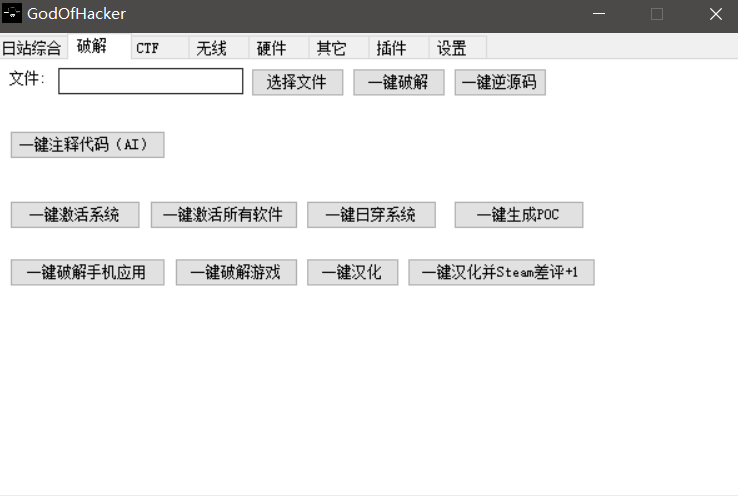
Task: Click the 一键激活所有软件 button
Action: [x=223, y=215]
